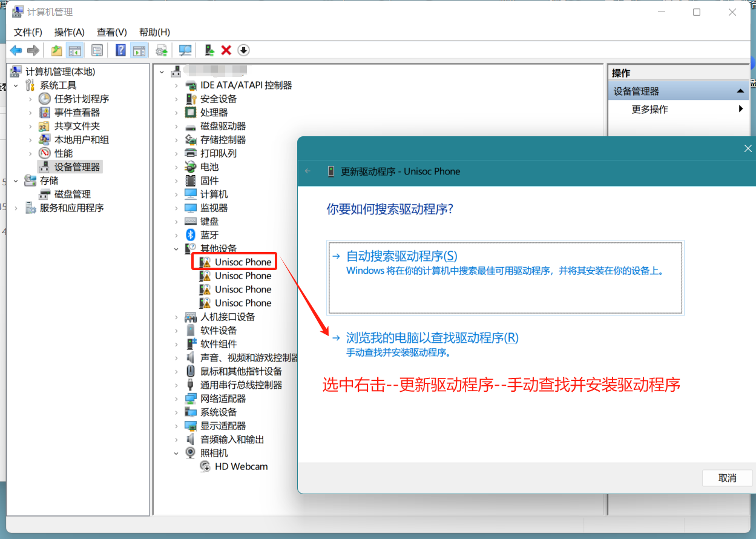Click the Disable device down-arrow icon

[x=243, y=50]
